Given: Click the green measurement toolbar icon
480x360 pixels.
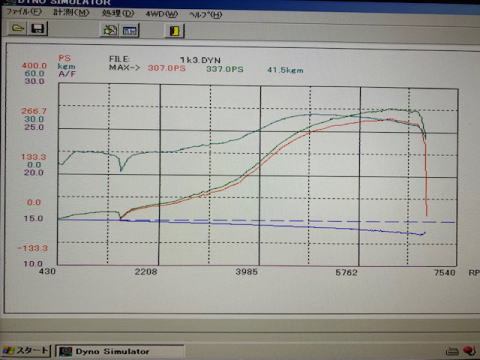Looking at the screenshot, I should tap(110, 30).
